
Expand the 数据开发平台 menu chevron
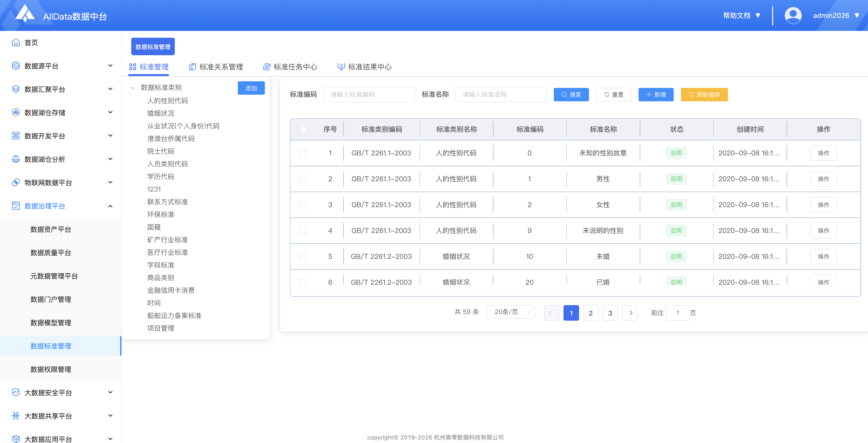110,136
